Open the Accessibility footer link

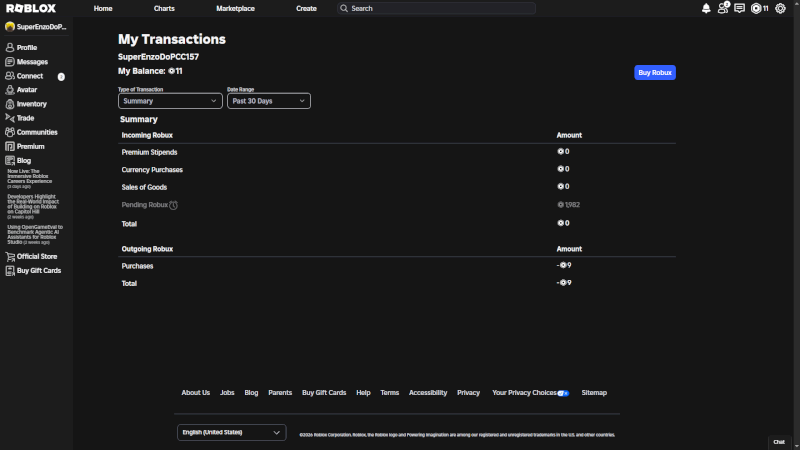click(x=428, y=393)
